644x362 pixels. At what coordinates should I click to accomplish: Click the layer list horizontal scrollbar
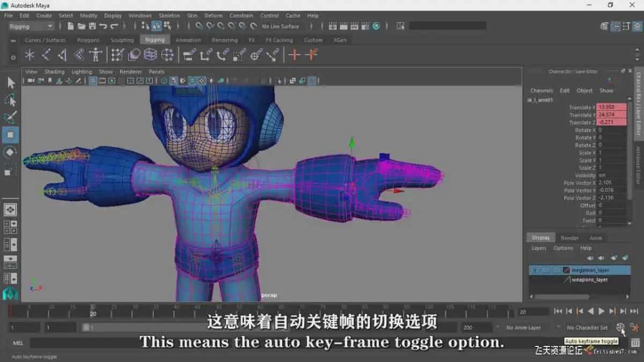tap(562, 296)
